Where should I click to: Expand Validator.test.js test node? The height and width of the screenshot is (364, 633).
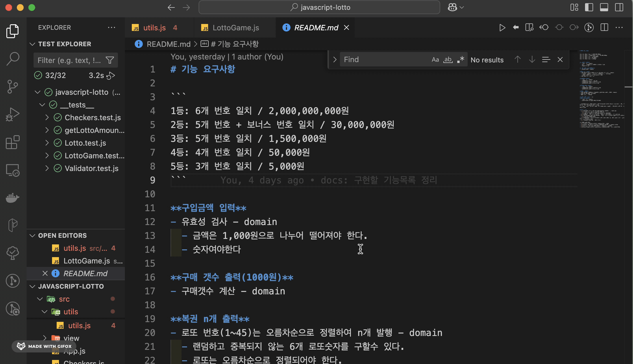(47, 168)
